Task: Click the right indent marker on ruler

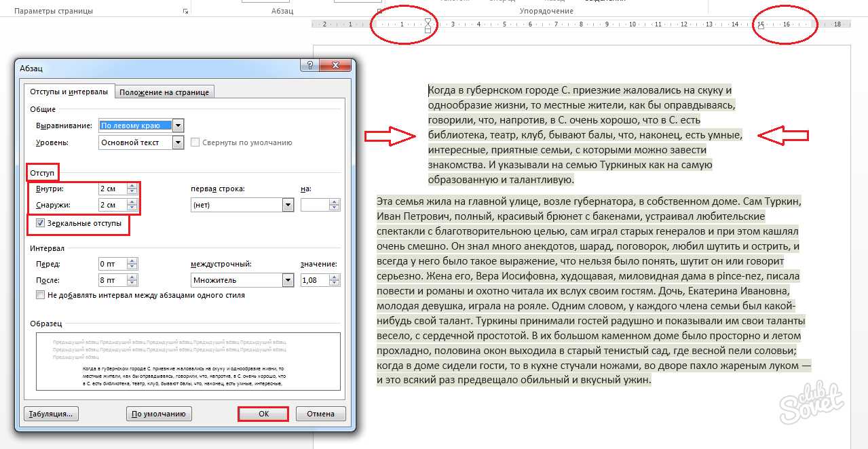Action: [761, 26]
